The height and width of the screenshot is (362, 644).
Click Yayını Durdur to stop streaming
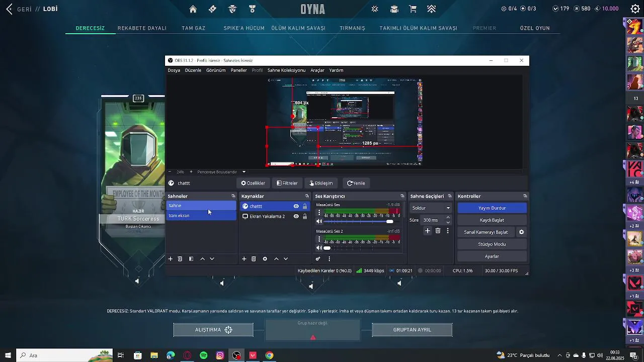(492, 208)
